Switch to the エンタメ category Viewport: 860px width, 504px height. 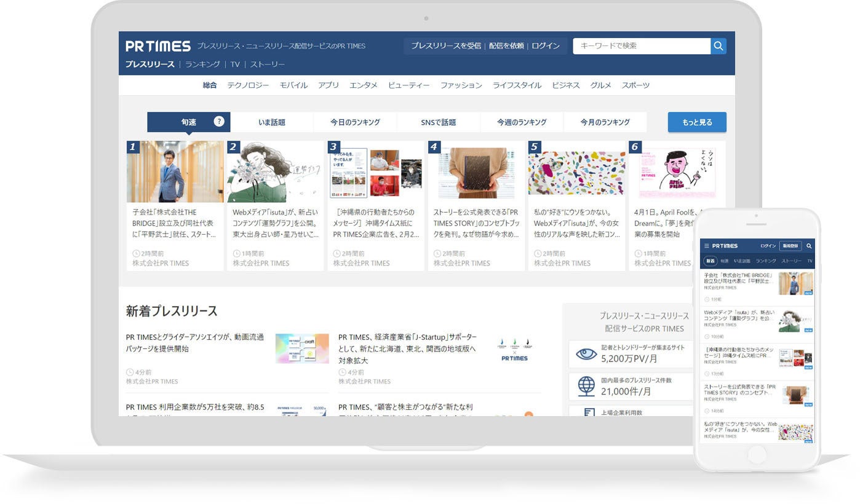[364, 85]
